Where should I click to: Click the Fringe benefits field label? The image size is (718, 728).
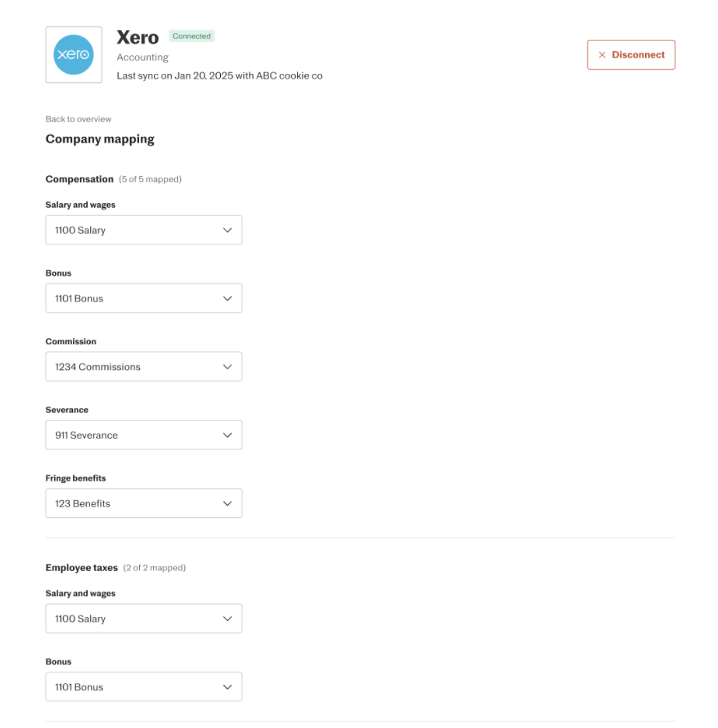pos(76,478)
